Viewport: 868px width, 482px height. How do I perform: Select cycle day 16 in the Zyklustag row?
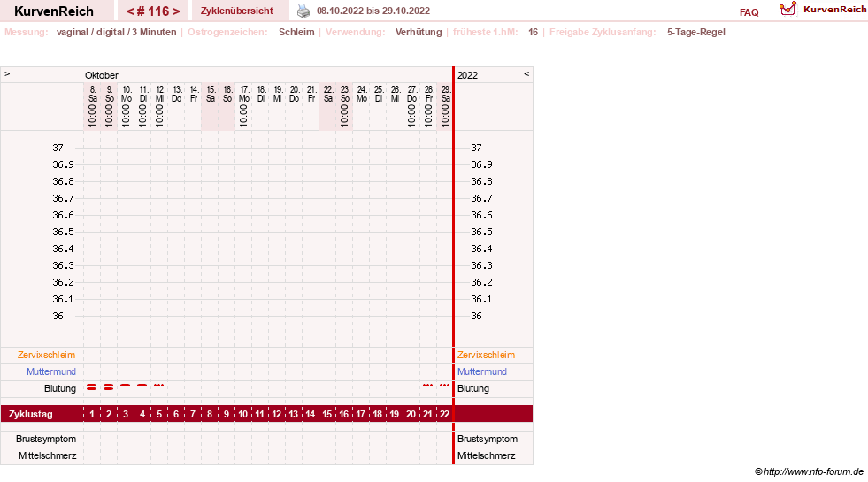(344, 414)
